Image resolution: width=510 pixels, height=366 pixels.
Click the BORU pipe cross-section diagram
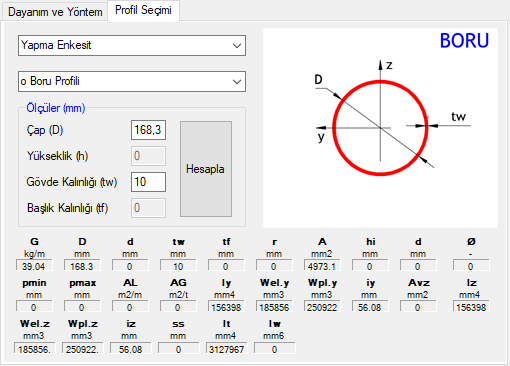380,128
